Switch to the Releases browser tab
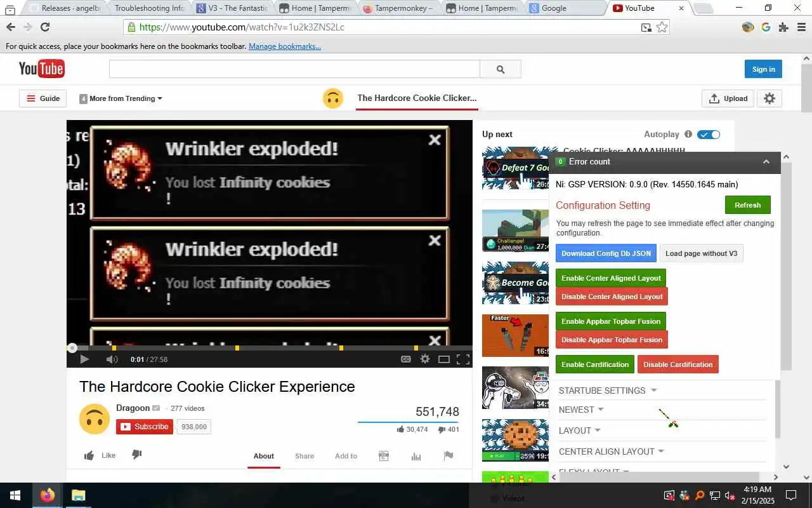 65,8
